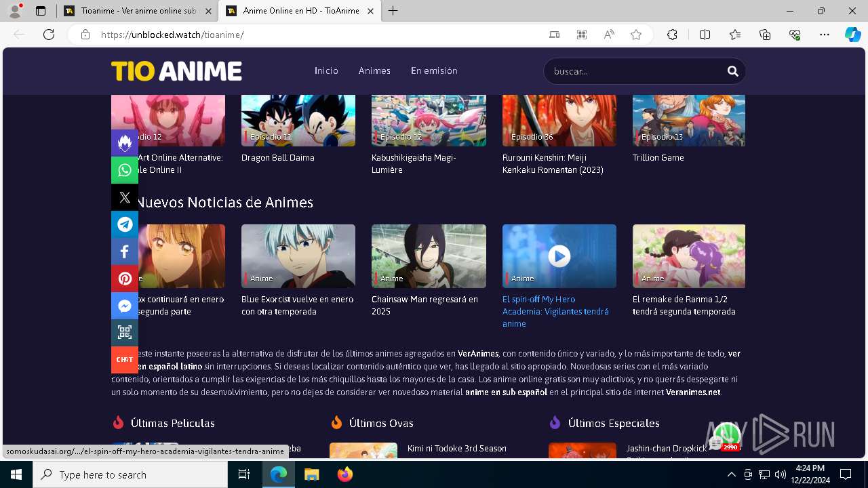Open the Animes nav item
868x488 pixels.
click(374, 70)
